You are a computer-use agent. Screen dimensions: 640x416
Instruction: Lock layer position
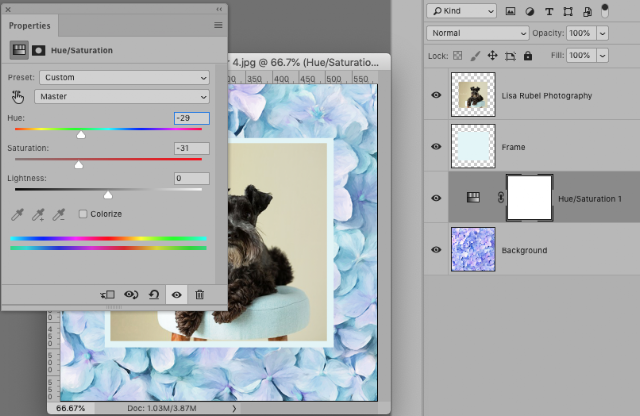(x=493, y=56)
